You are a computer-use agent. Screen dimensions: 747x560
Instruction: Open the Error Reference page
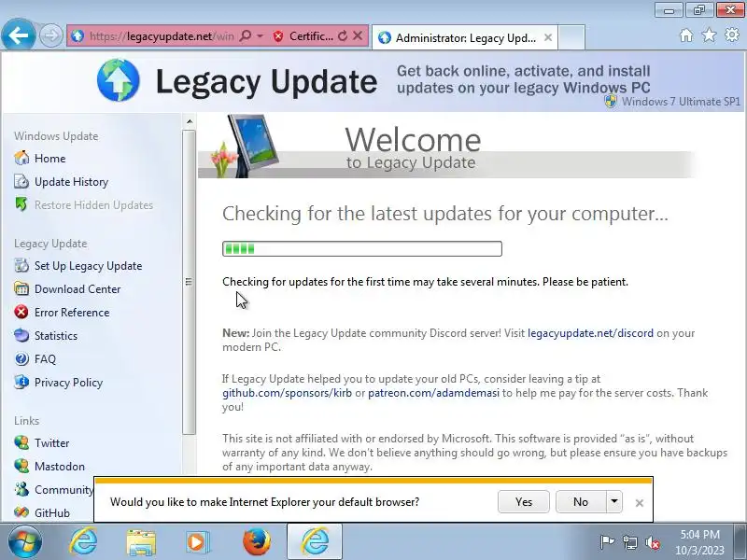(x=72, y=313)
